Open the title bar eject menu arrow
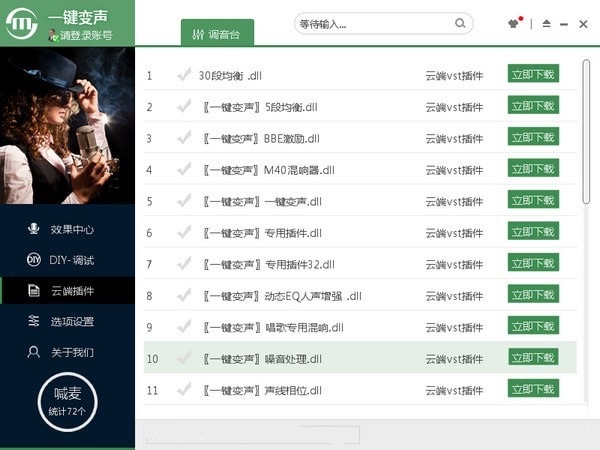Viewport: 600px width, 450px height. (x=546, y=23)
